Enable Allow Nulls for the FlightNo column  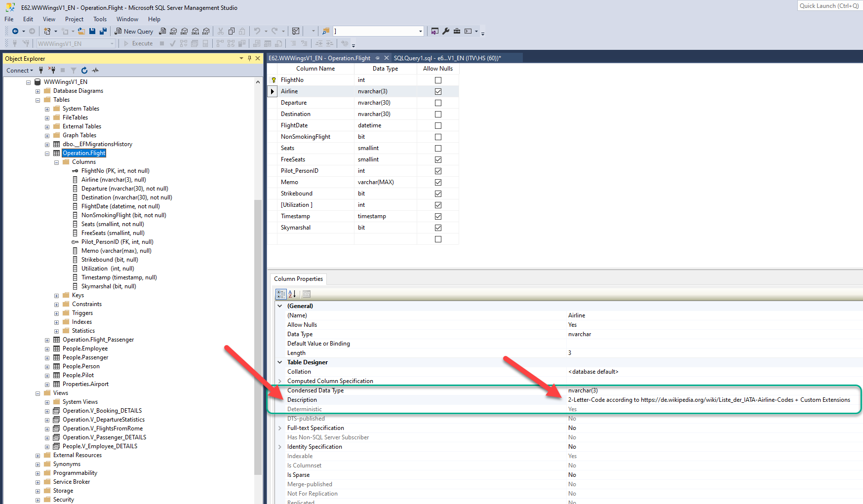point(438,80)
